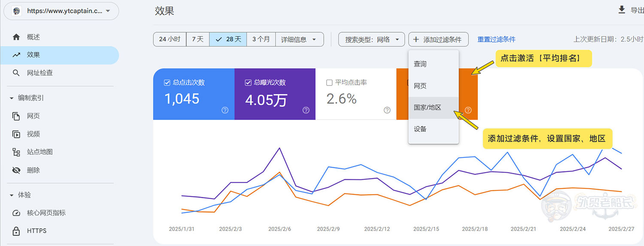Open 详细信息 date range dropdown

(x=300, y=39)
